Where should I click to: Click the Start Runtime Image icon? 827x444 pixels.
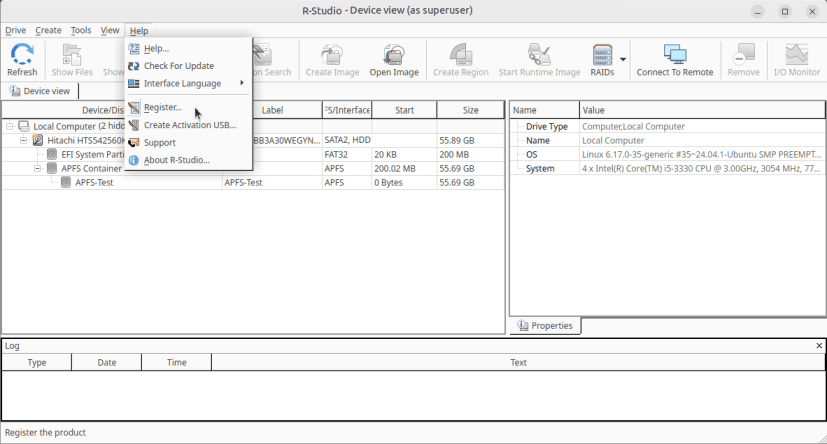tap(539, 54)
